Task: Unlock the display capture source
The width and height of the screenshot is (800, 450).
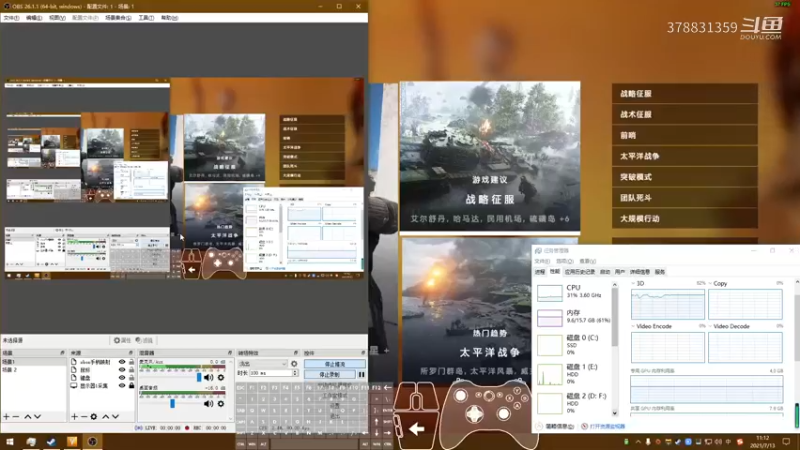Action: pyautogui.click(x=131, y=386)
